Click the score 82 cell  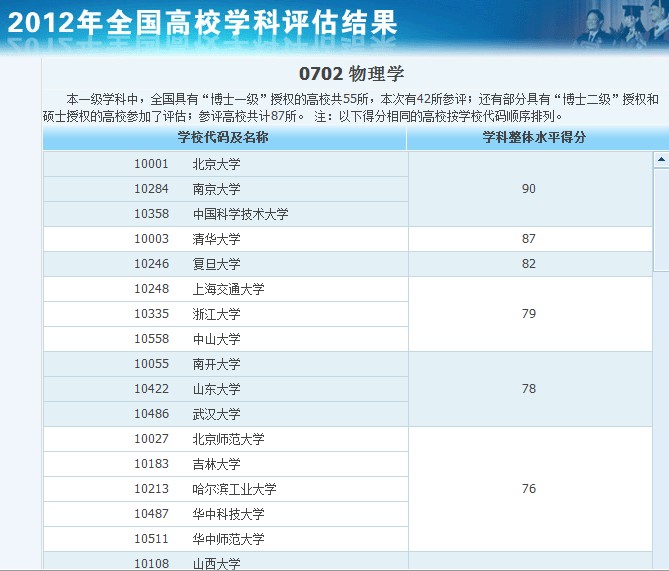529,264
